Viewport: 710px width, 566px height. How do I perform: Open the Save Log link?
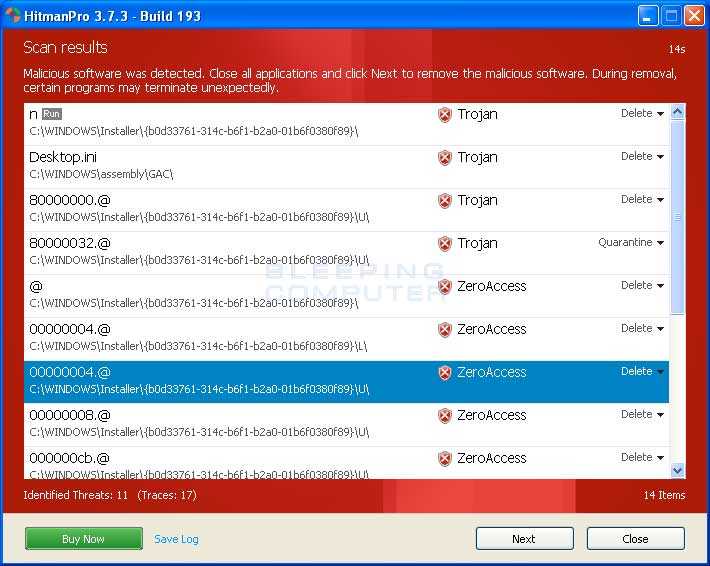pyautogui.click(x=176, y=539)
